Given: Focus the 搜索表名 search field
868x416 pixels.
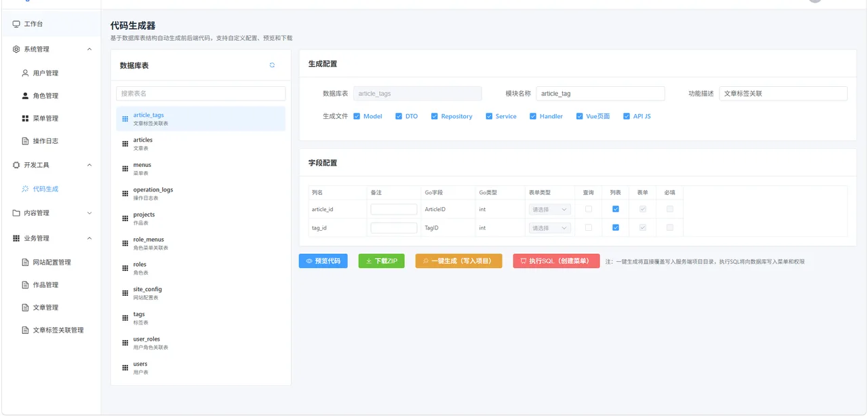Looking at the screenshot, I should [x=201, y=93].
